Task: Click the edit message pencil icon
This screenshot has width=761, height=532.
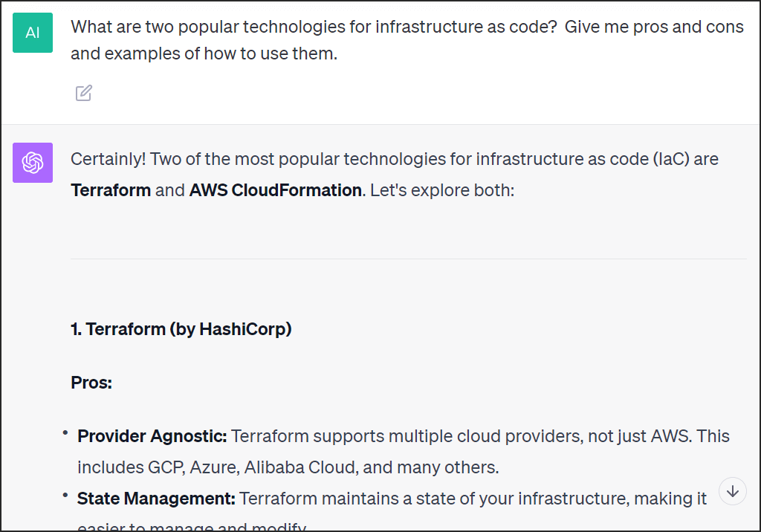Action: [x=83, y=93]
